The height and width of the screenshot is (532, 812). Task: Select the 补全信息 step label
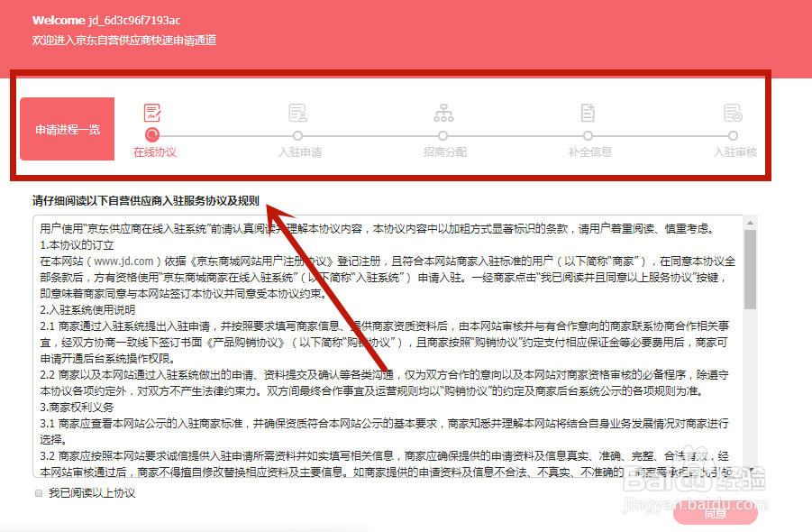click(x=590, y=152)
